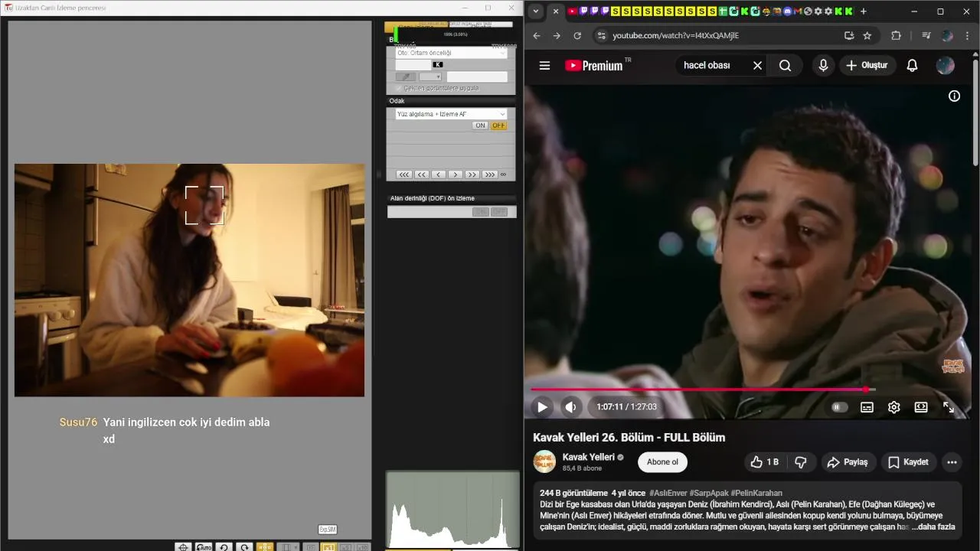Bookmark this page with the star icon
This screenshot has height=551, width=980.
pos(867,35)
